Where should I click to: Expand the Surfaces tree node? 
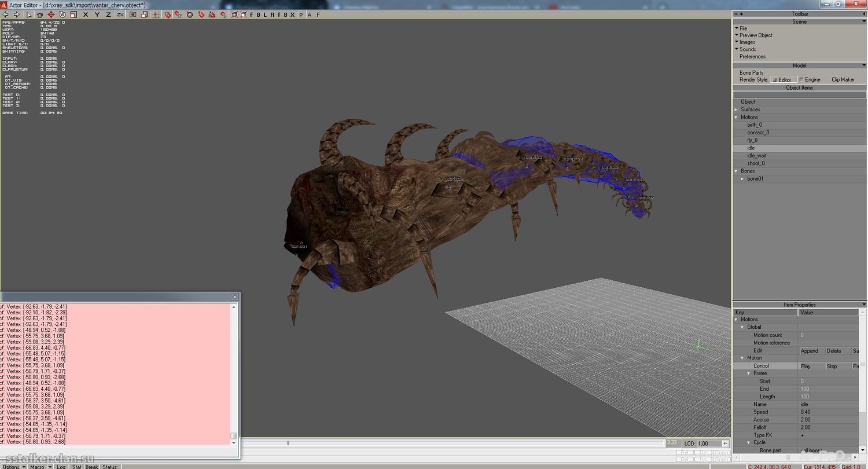coord(736,109)
